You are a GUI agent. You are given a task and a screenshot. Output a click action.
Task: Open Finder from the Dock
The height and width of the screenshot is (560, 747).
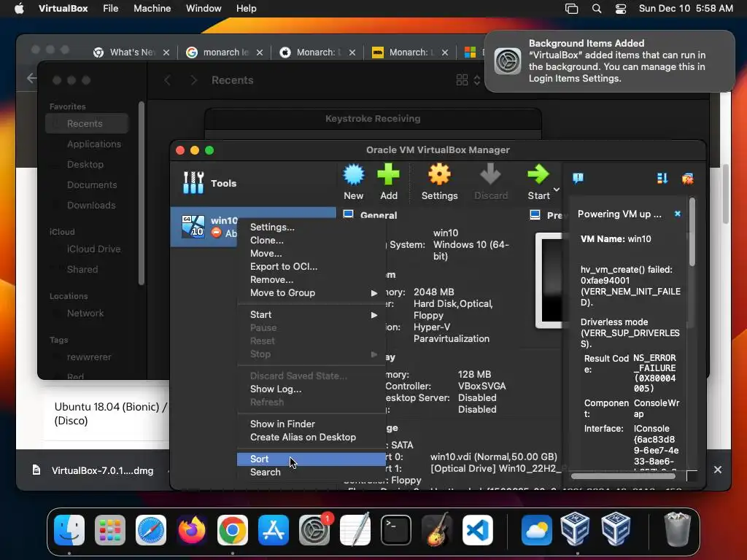(x=69, y=530)
